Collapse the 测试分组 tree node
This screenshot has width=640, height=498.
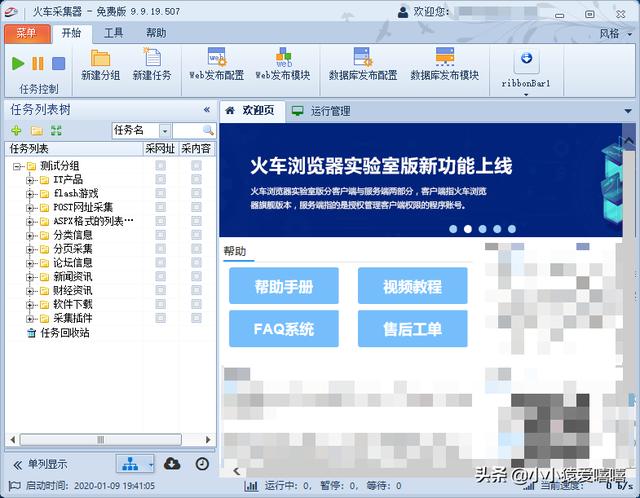pyautogui.click(x=17, y=166)
